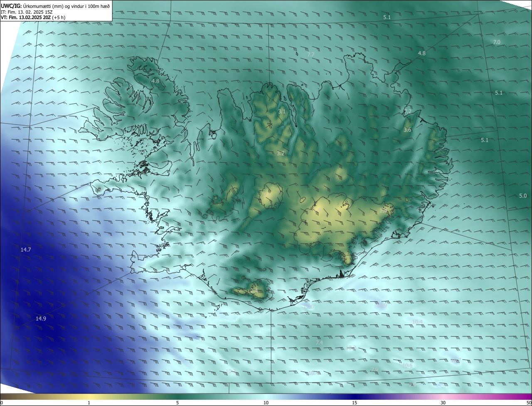Click the 7.4 value label
Image resolution: width=532 pixels, height=406 pixels.
pos(319,342)
